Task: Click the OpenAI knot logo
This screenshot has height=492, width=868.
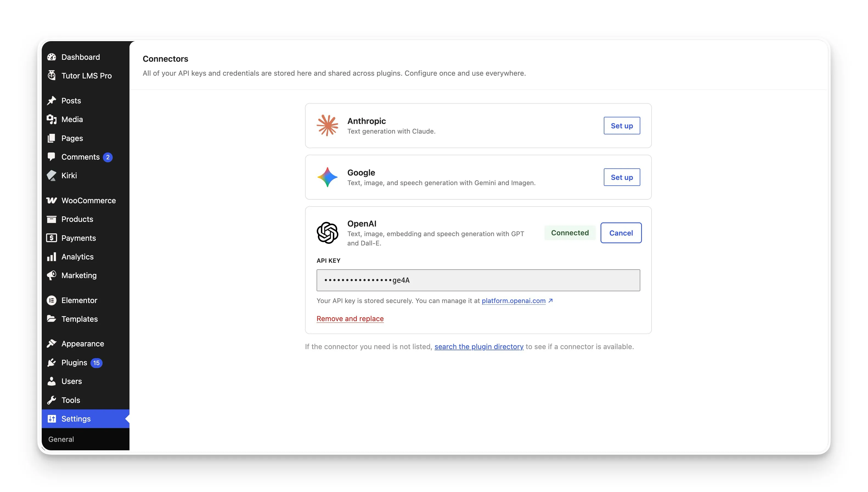Action: tap(327, 233)
